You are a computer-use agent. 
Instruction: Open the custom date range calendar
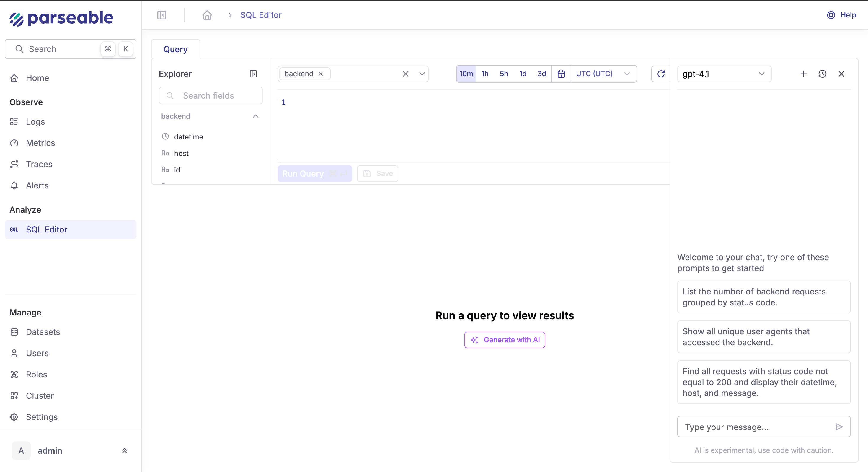pyautogui.click(x=561, y=74)
